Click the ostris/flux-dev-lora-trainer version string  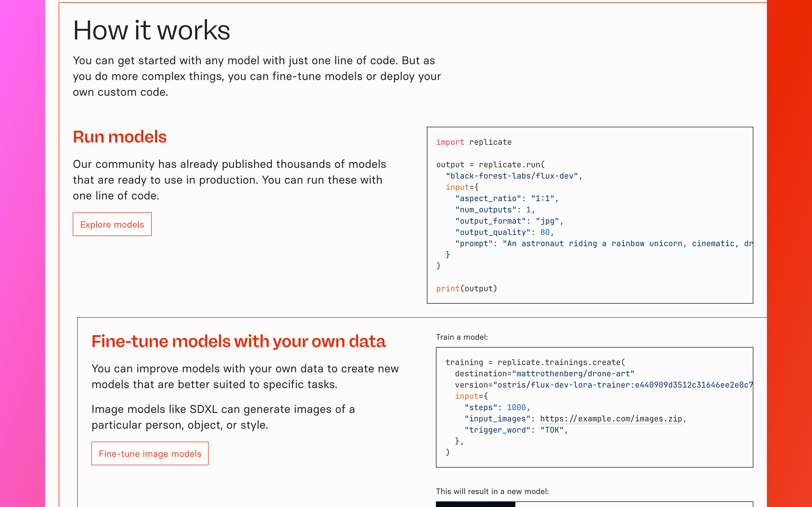click(625, 385)
